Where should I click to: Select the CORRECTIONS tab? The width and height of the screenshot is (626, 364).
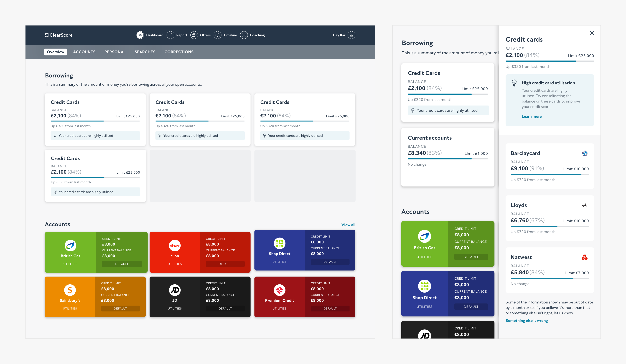pyautogui.click(x=179, y=52)
